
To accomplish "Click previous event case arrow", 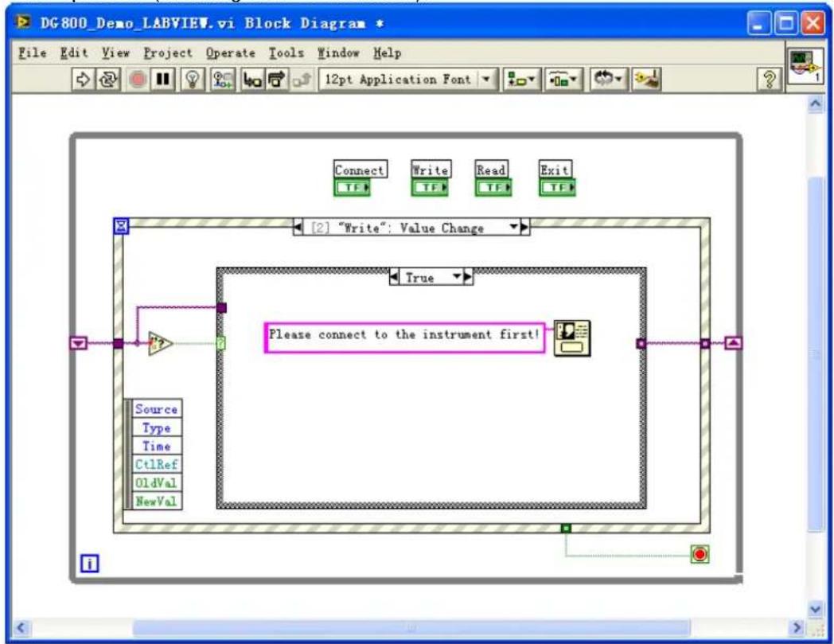I will (298, 228).
